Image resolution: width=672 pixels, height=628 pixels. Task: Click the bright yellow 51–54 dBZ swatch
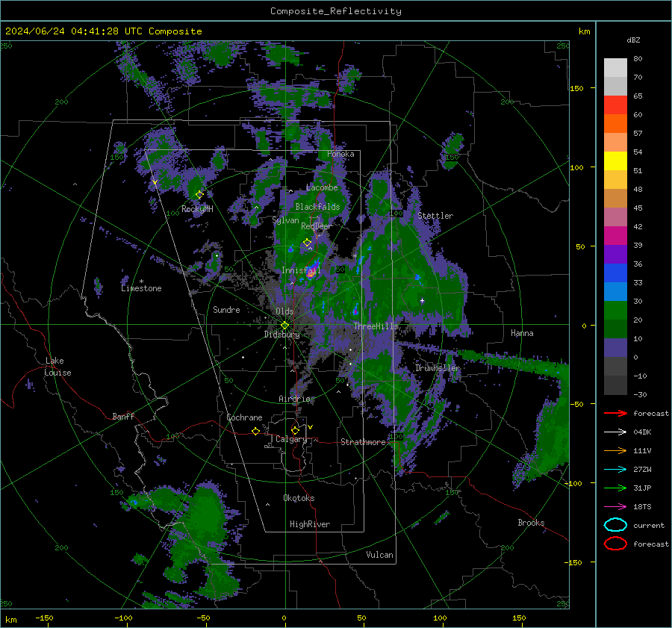point(615,161)
